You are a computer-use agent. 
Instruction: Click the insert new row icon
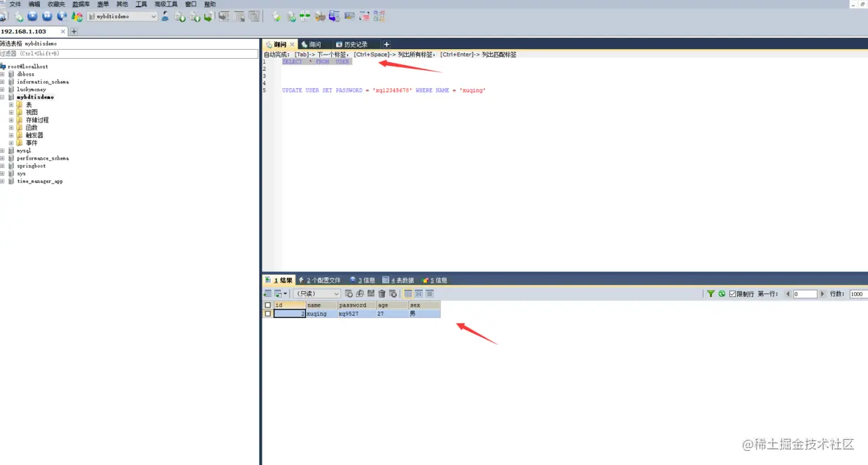[x=349, y=294]
